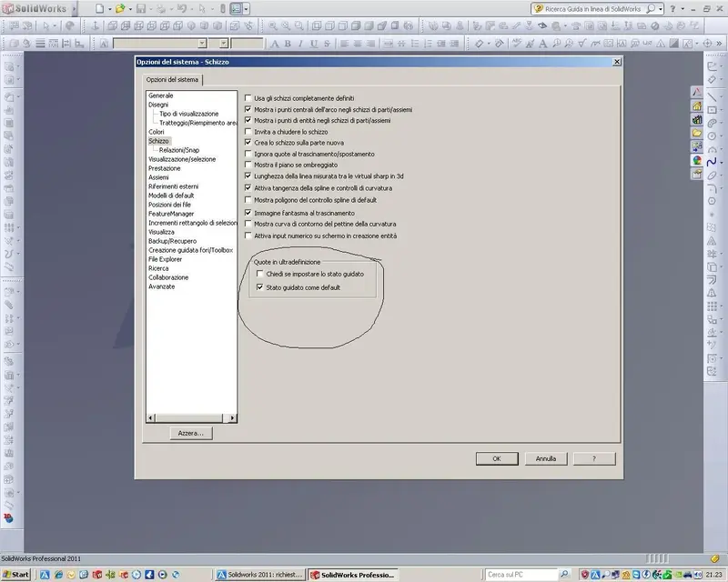Click the Spell checker ABC icon

coord(517,44)
